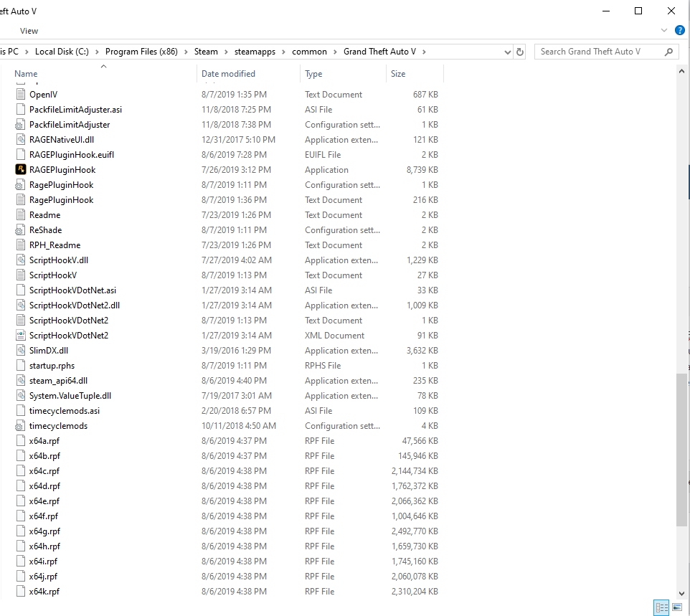
Task: Click the SlimDX.dll file icon
Action: click(x=20, y=350)
